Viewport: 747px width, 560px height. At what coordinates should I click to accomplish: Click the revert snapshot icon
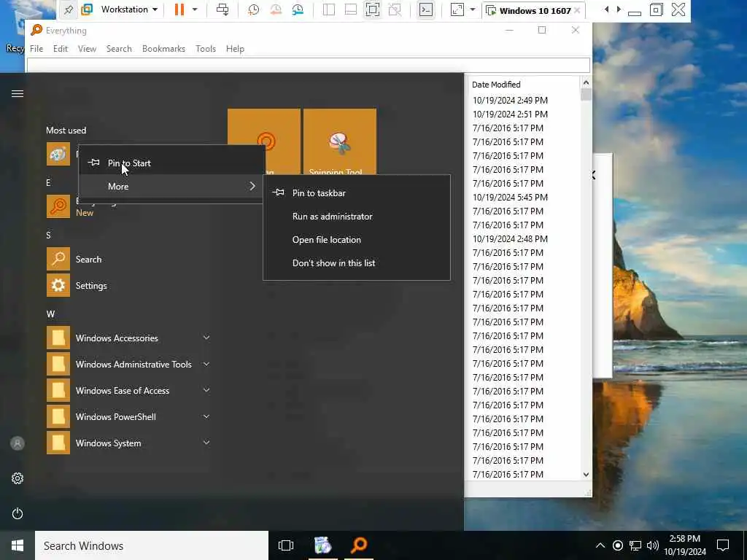(275, 9)
